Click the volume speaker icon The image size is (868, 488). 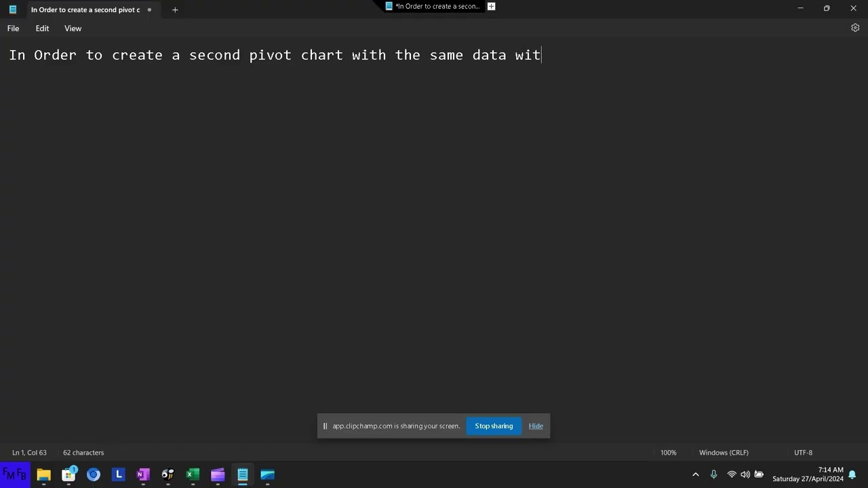(x=745, y=474)
